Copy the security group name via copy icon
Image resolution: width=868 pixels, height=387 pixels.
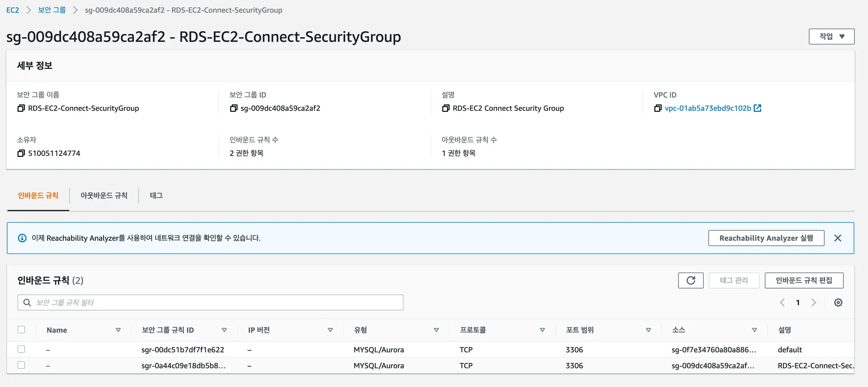(21, 109)
